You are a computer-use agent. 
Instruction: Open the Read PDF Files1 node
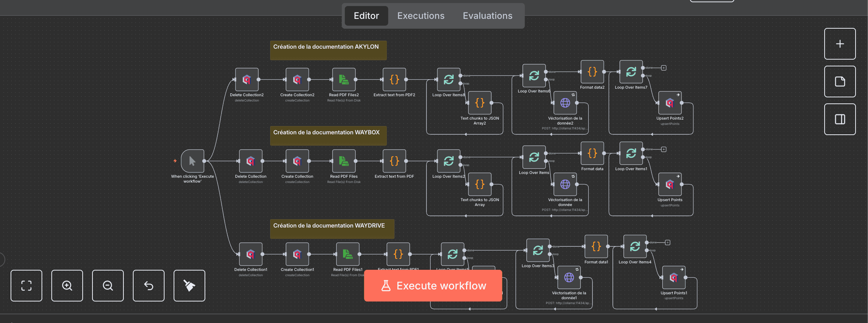point(348,254)
